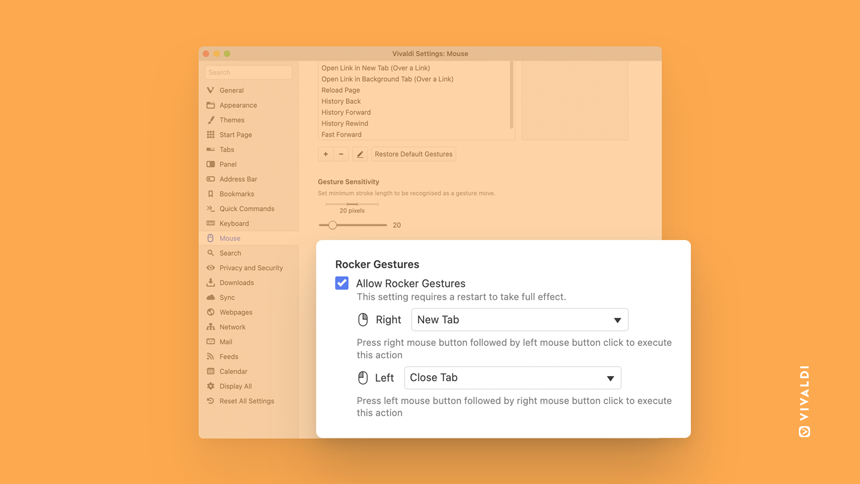Click the remove gesture minus icon

(341, 154)
